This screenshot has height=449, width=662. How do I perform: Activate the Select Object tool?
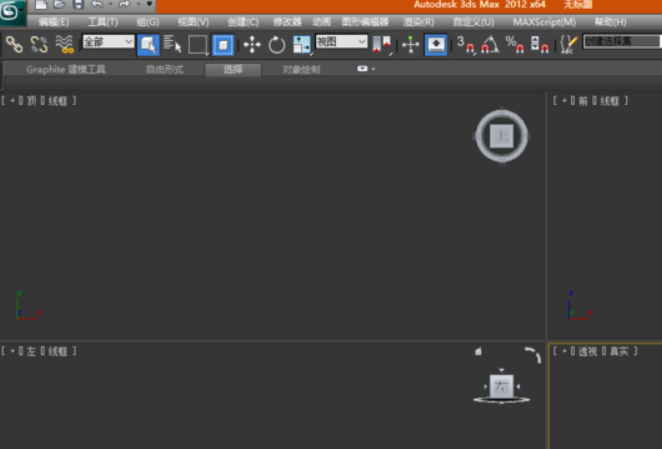point(147,43)
